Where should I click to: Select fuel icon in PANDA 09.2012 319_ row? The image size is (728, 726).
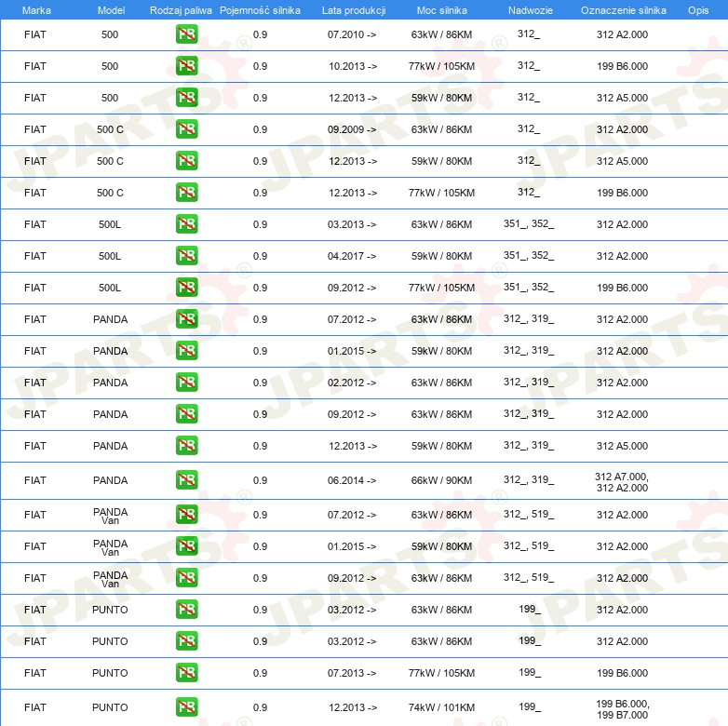point(186,413)
